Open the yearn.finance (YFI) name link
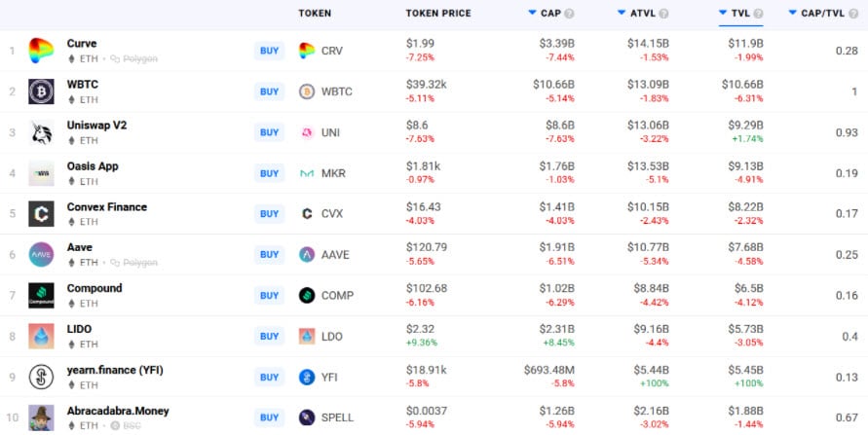This screenshot has width=868, height=435. coord(115,371)
